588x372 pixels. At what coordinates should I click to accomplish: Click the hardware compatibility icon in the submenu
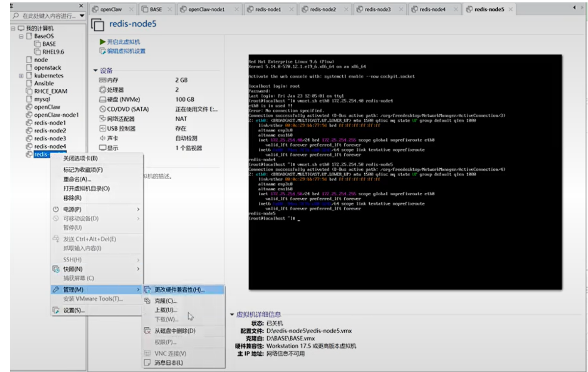point(147,290)
